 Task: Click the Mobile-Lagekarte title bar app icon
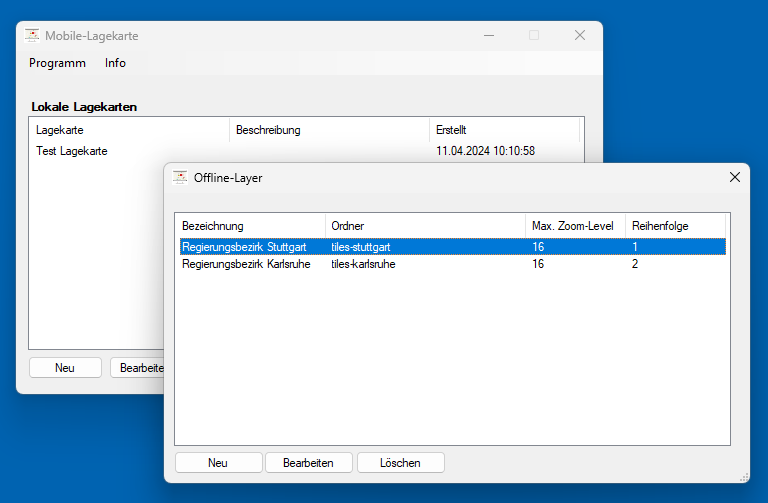coord(32,35)
